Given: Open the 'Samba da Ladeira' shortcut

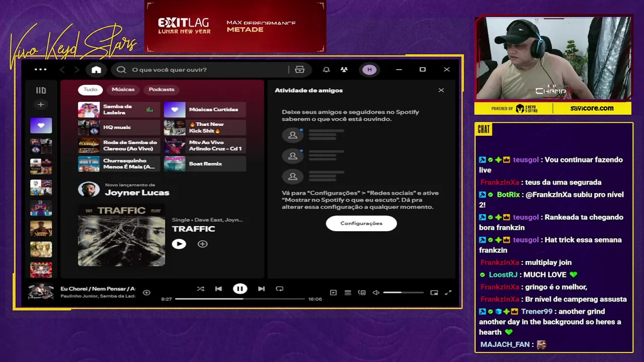Looking at the screenshot, I should pos(119,110).
